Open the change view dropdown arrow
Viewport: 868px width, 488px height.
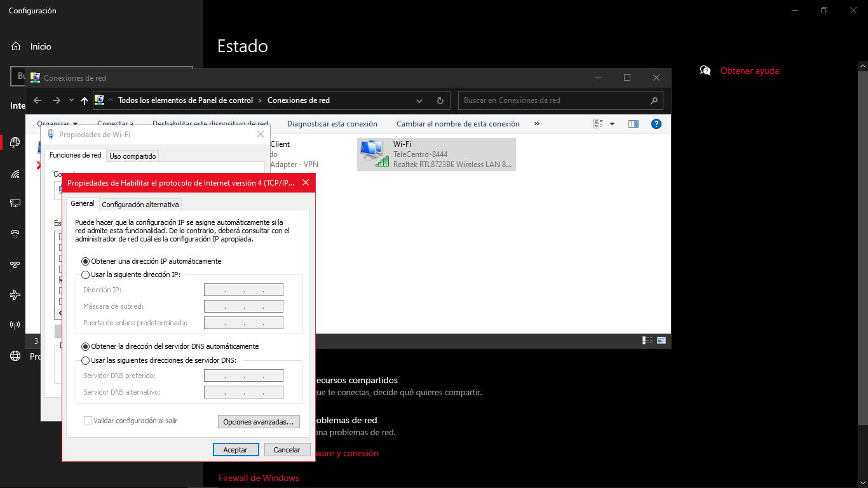(x=612, y=124)
